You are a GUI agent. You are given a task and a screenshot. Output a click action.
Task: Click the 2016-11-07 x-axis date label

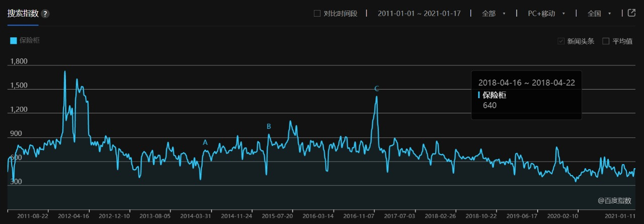359,216
